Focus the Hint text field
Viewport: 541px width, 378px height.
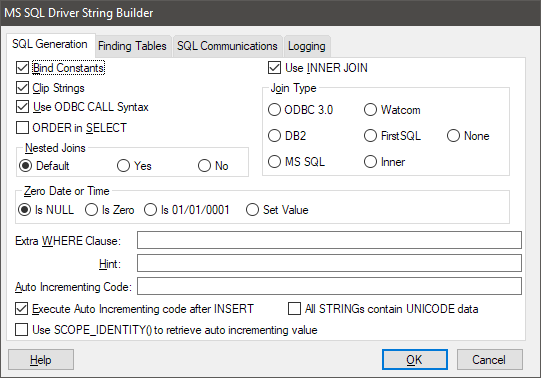click(329, 263)
